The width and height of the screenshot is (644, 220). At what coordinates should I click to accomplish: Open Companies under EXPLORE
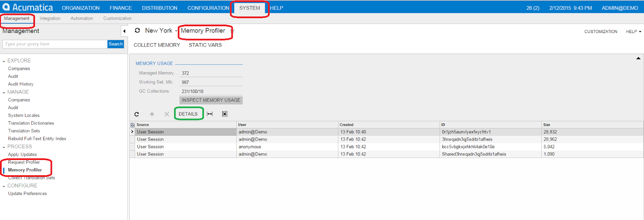pyautogui.click(x=19, y=68)
